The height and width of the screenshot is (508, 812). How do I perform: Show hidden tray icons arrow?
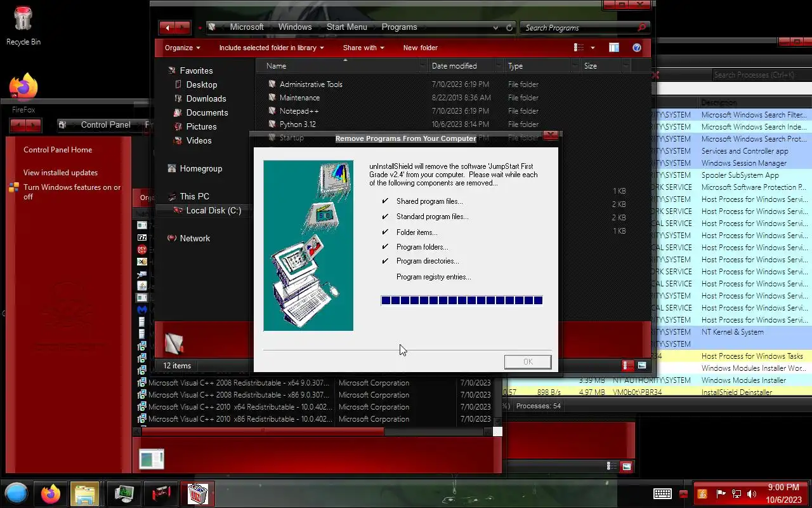pos(683,494)
